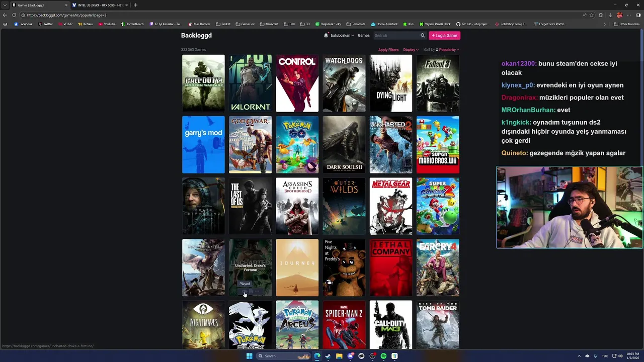Open a new browser tab
Viewport: 644px width, 362px height.
135,5
